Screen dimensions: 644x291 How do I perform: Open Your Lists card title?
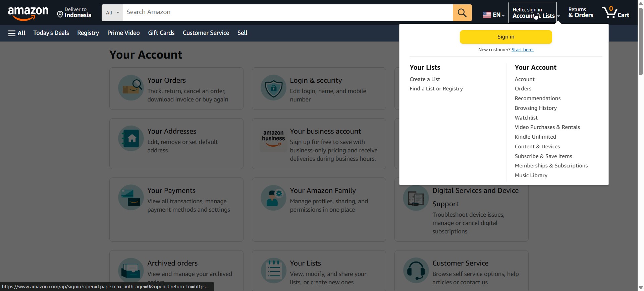[305, 263]
